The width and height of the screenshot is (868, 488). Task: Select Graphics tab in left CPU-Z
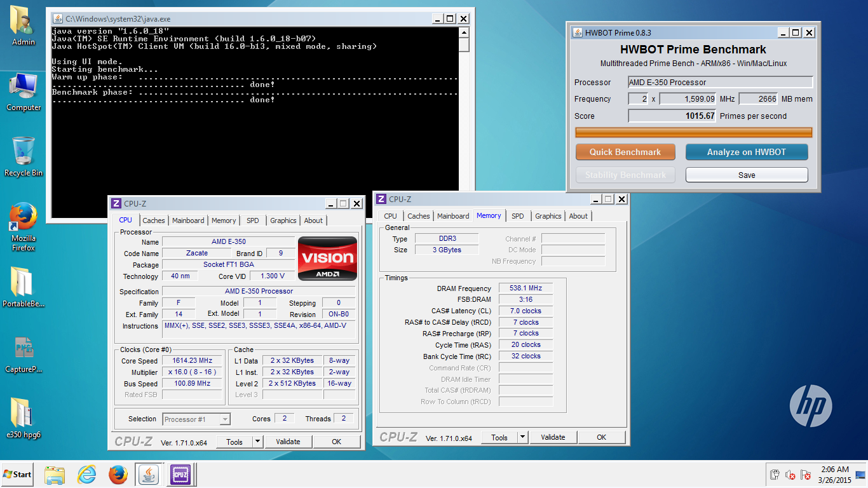(283, 220)
